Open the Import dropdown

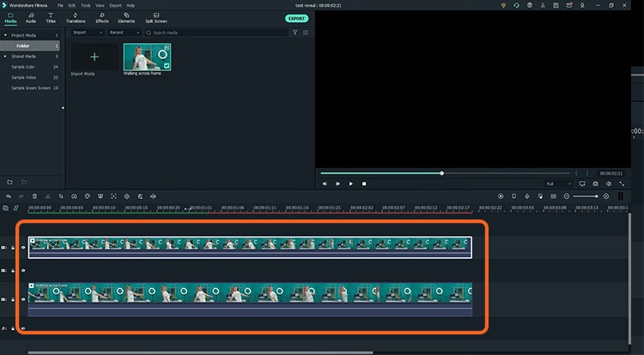click(x=88, y=33)
